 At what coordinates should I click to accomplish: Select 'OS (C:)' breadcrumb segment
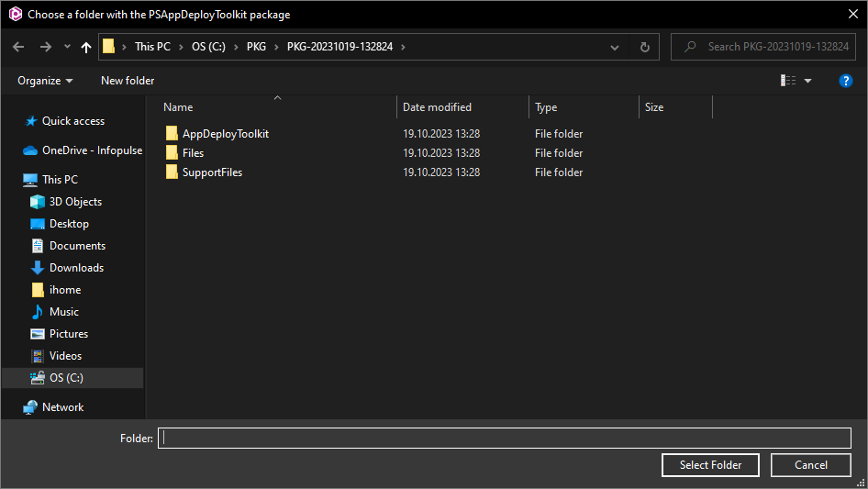(208, 47)
